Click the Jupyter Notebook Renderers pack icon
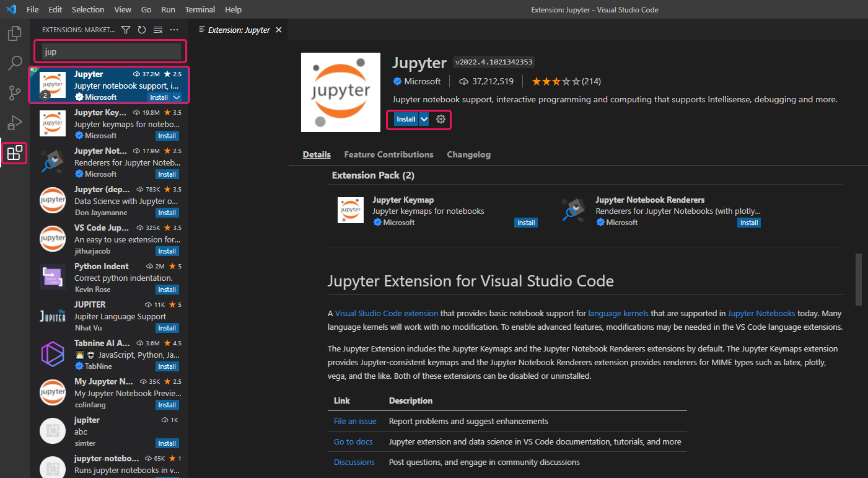Viewport: 868px width, 478px height. tap(574, 210)
